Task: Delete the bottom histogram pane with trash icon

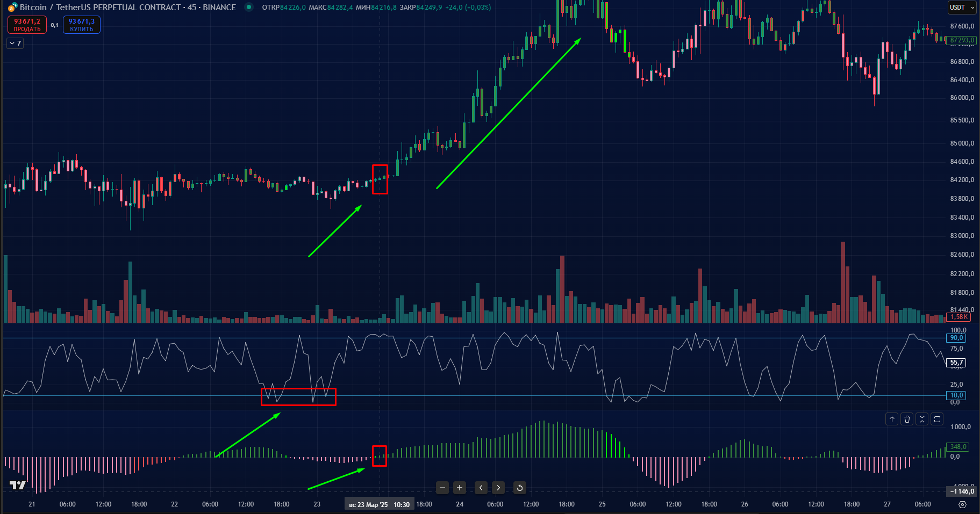Action: pyautogui.click(x=907, y=419)
